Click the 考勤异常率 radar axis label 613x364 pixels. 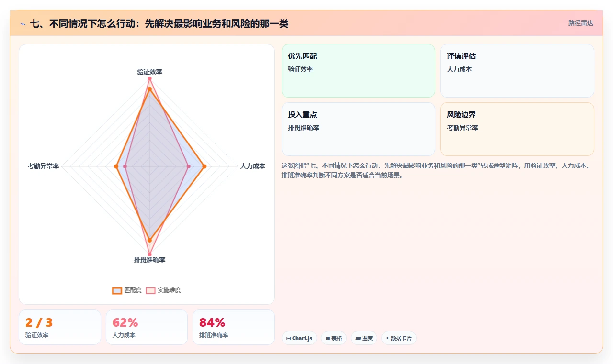pos(43,166)
